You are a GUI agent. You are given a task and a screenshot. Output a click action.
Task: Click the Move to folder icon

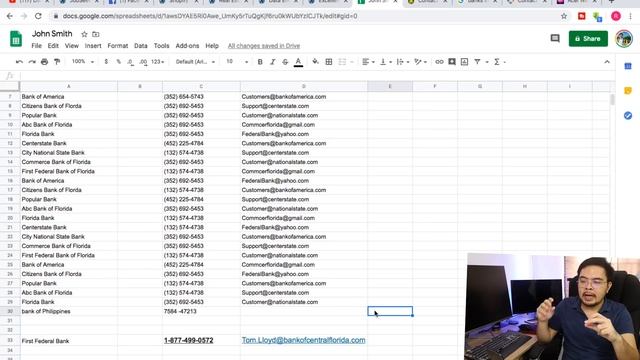(96, 34)
